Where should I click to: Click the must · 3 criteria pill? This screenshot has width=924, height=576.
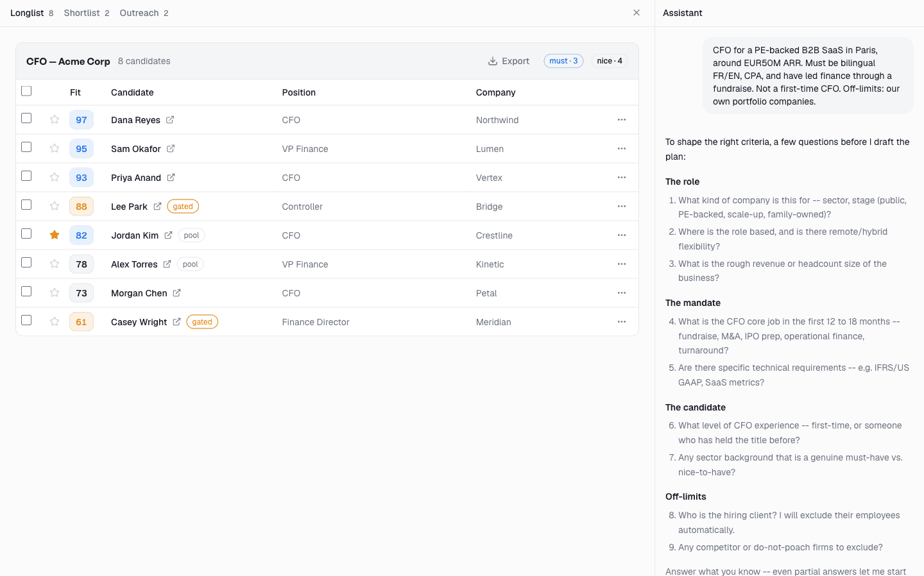pos(563,61)
